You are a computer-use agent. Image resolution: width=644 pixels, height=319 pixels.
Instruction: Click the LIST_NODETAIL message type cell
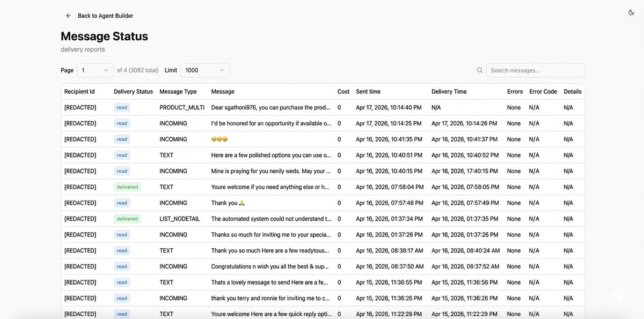179,219
